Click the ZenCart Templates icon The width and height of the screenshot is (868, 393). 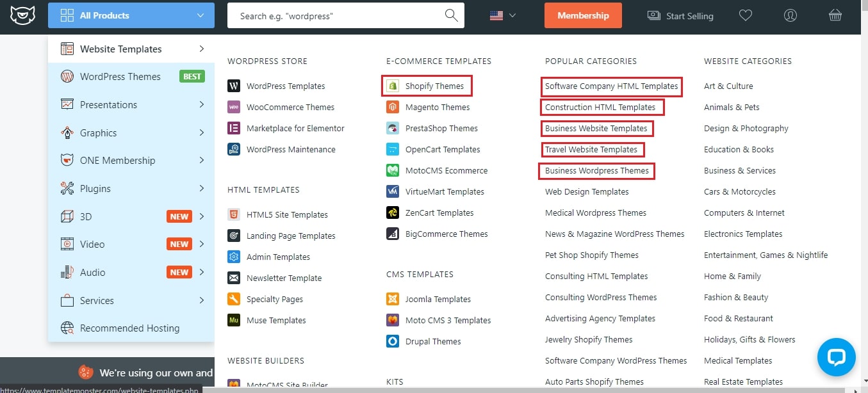pyautogui.click(x=393, y=213)
